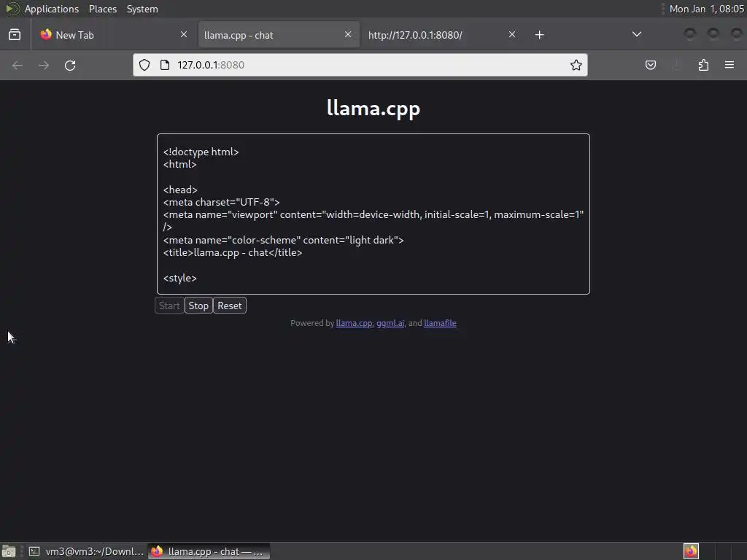Close the http://127.0.0.1:8080/ tab
Viewport: 747px width, 560px height.
click(x=511, y=34)
